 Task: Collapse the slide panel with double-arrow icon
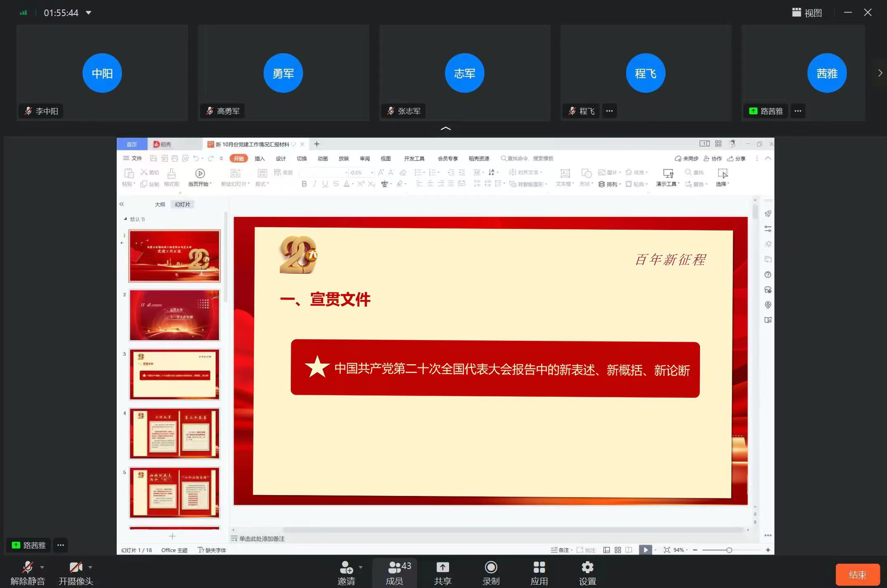click(x=122, y=204)
